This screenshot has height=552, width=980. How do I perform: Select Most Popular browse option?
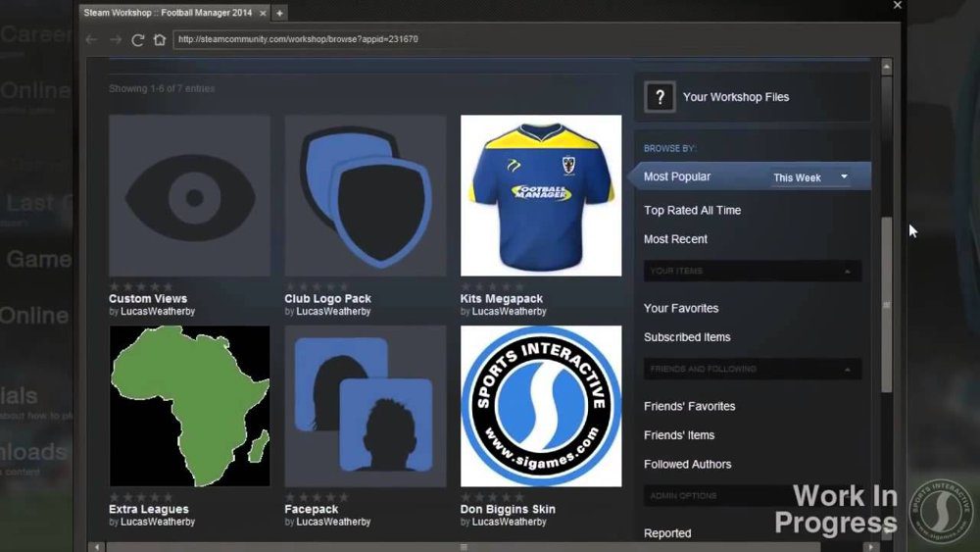[677, 176]
